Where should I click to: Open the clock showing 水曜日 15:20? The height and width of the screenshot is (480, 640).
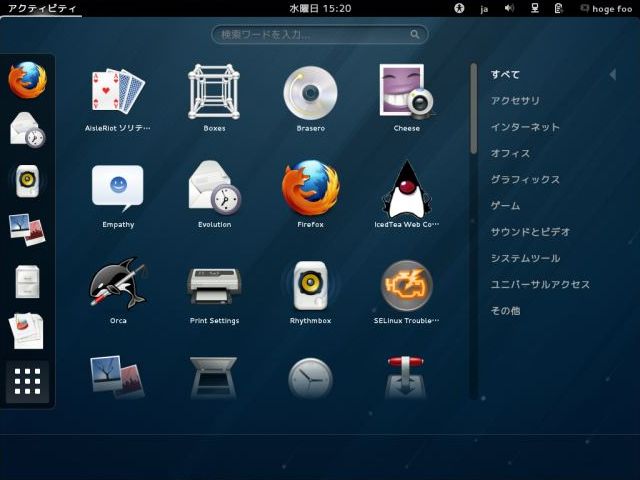(x=320, y=9)
